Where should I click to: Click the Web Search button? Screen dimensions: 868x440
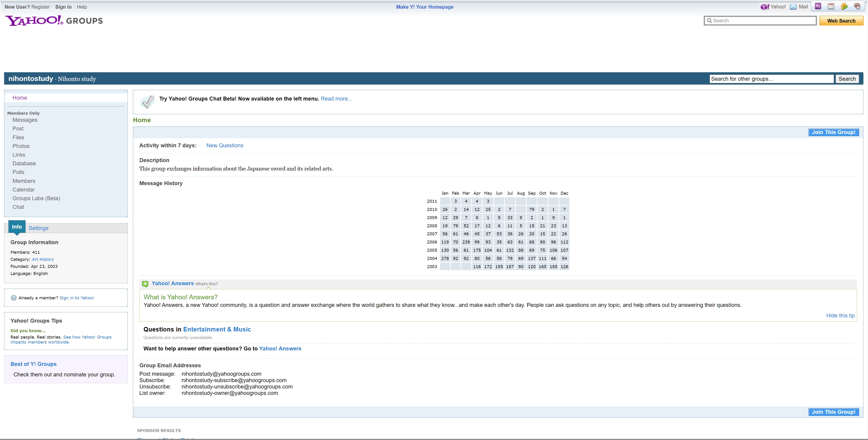[841, 21]
